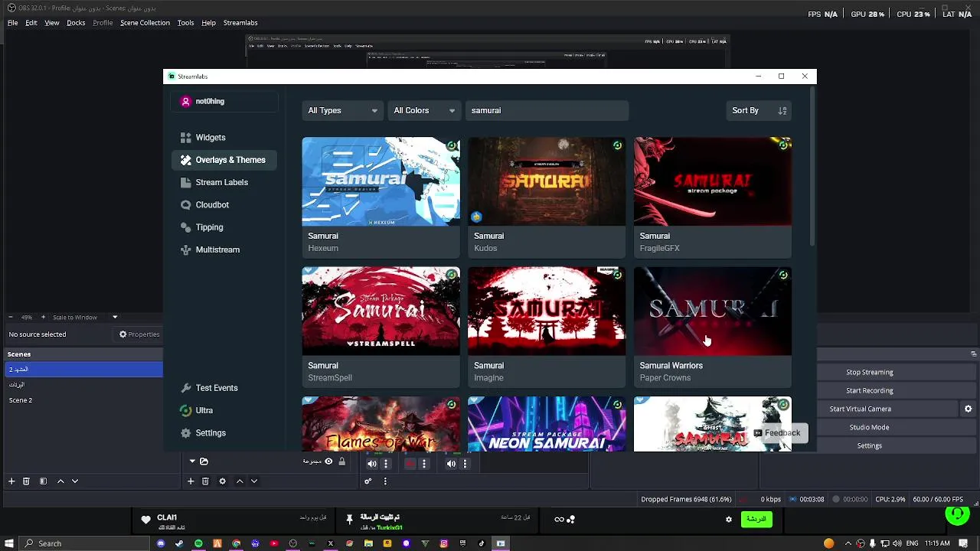The image size is (980, 551).
Task: Move the scene down with arrow
Action: [75, 481]
